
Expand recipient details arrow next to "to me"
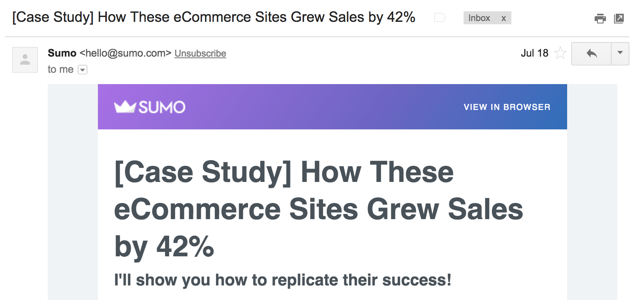coord(83,70)
